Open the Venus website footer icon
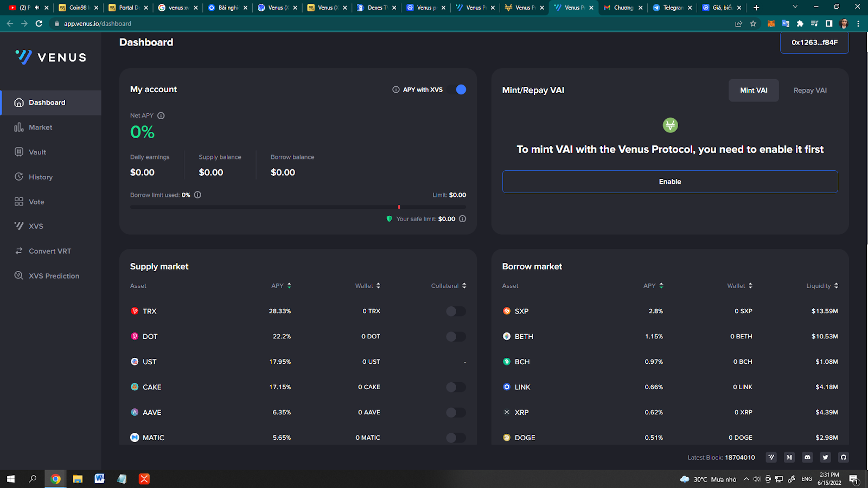The height and width of the screenshot is (488, 868). [x=771, y=458]
